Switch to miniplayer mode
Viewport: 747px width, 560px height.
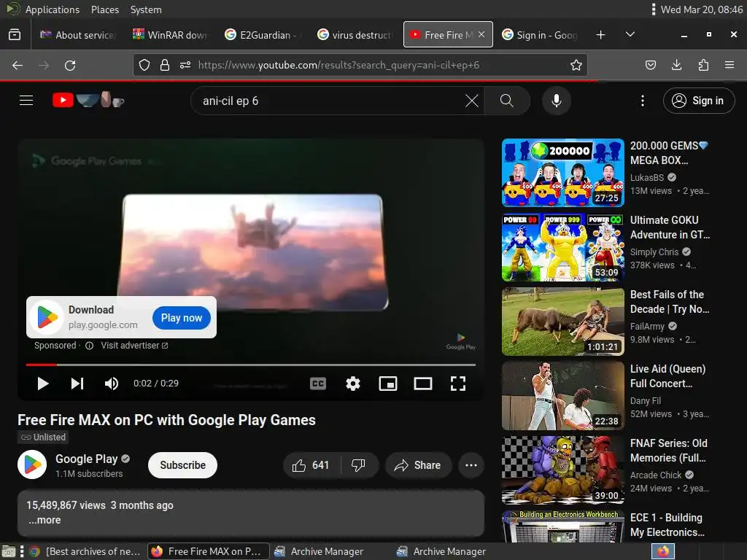pos(388,384)
